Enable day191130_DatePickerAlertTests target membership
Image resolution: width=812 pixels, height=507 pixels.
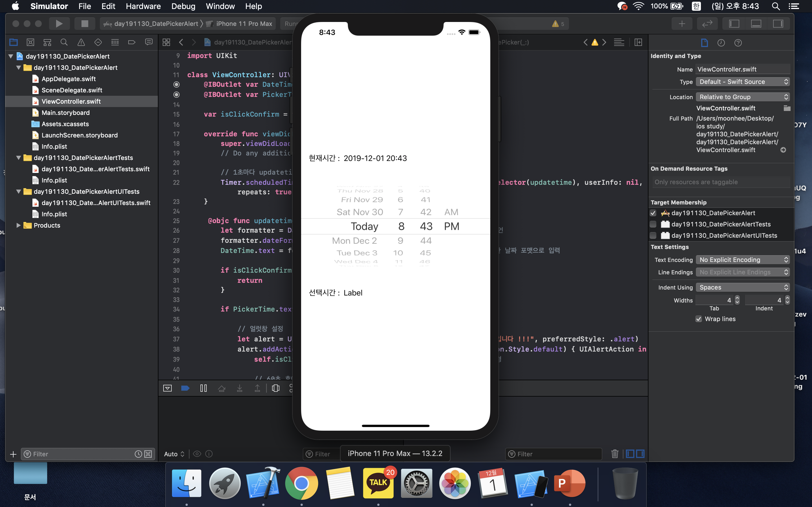click(653, 224)
